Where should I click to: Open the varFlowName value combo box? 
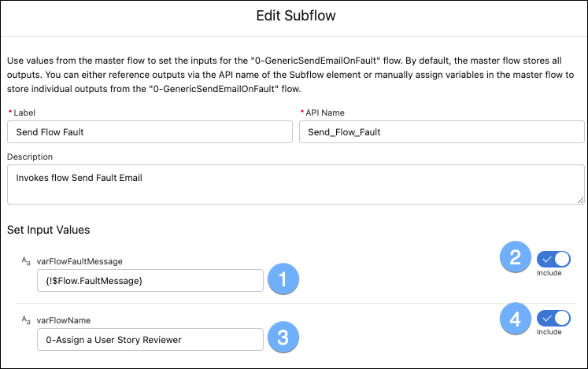click(150, 339)
